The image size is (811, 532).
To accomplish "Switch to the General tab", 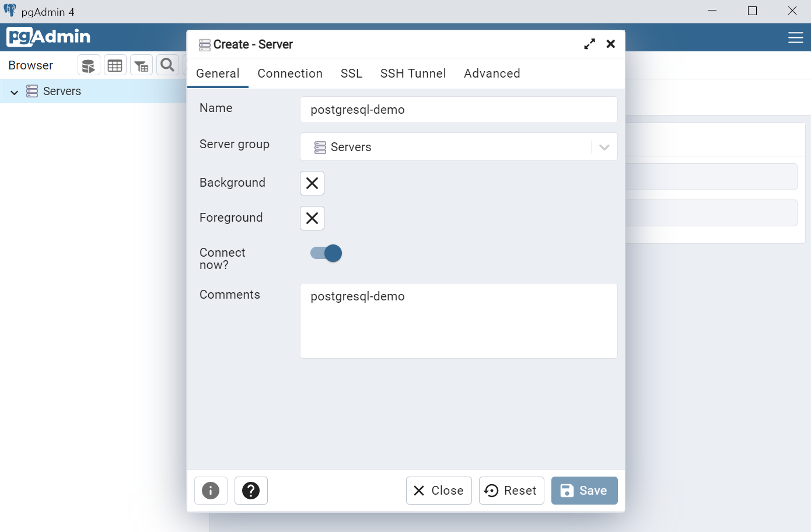I will [x=218, y=73].
